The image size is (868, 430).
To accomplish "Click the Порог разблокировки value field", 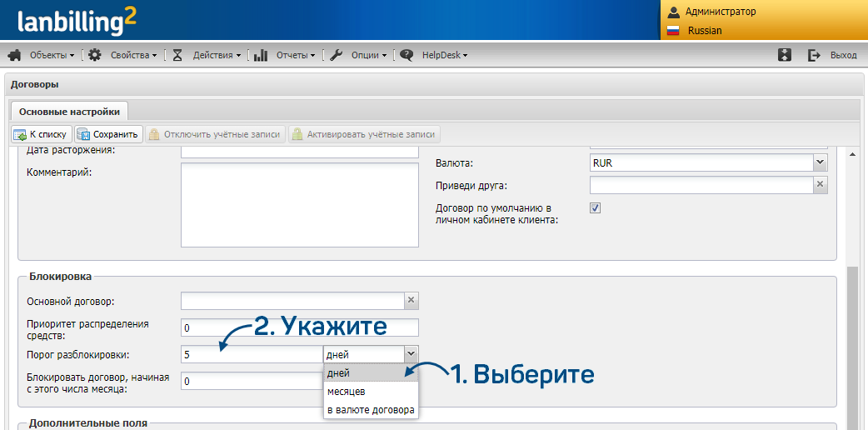I will (x=252, y=354).
